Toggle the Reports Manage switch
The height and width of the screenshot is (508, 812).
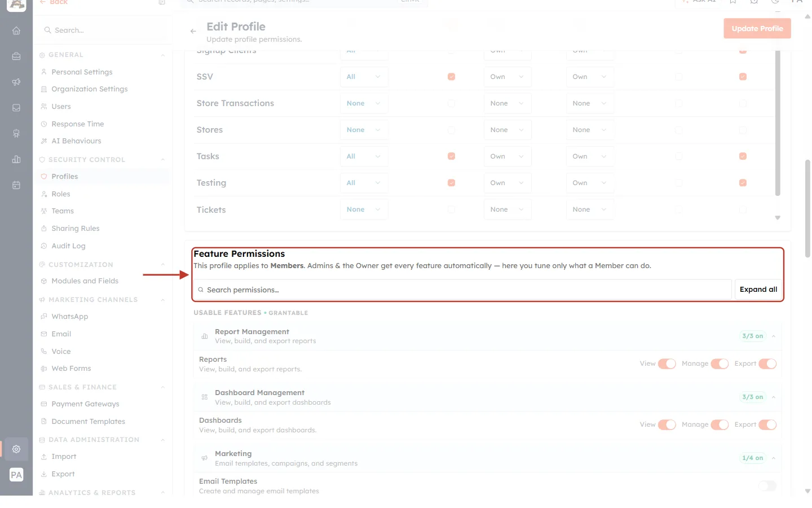[720, 364]
